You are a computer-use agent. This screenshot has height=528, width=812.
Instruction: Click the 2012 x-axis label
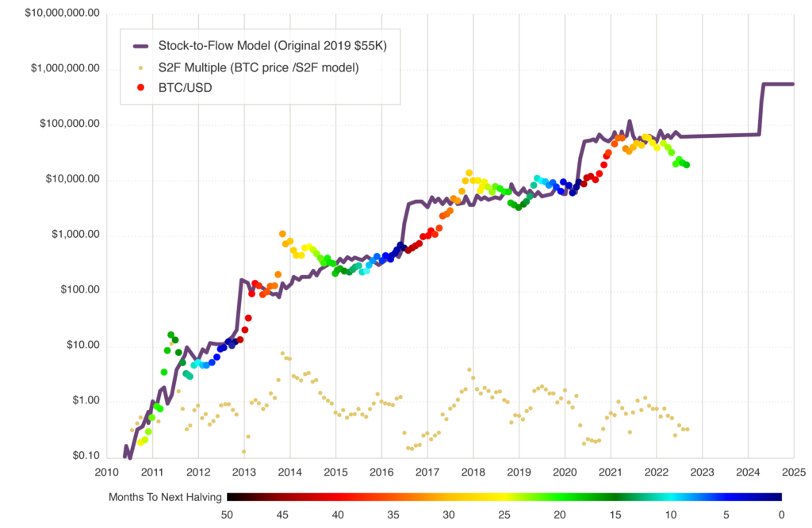[x=198, y=472]
